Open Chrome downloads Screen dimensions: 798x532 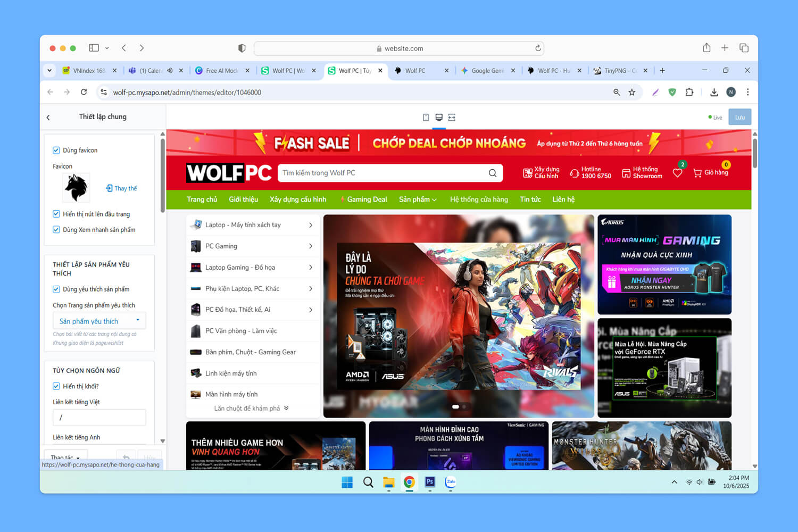[714, 92]
